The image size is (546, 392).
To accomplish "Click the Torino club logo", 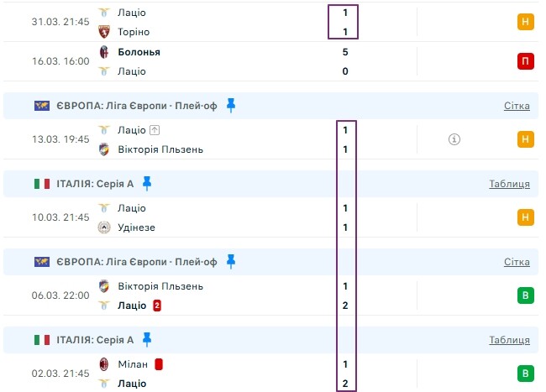I will tap(104, 32).
